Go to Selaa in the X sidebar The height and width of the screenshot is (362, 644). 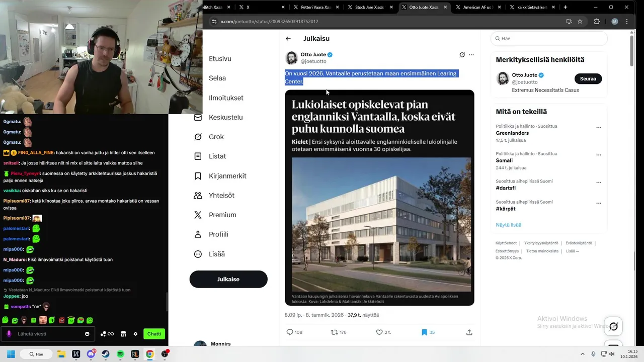click(x=217, y=78)
